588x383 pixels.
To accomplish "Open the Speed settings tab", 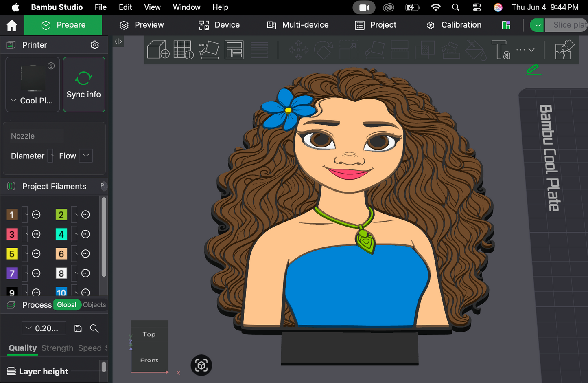I will (90, 348).
